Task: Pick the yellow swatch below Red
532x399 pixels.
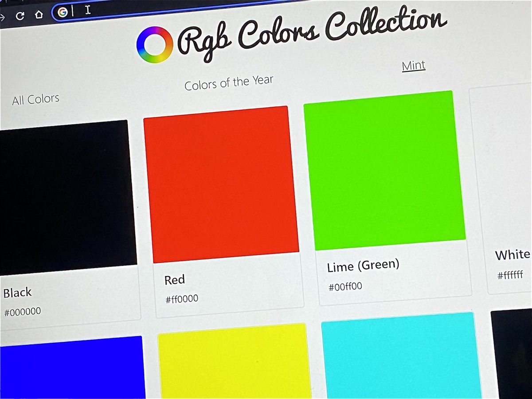Action: (234, 361)
